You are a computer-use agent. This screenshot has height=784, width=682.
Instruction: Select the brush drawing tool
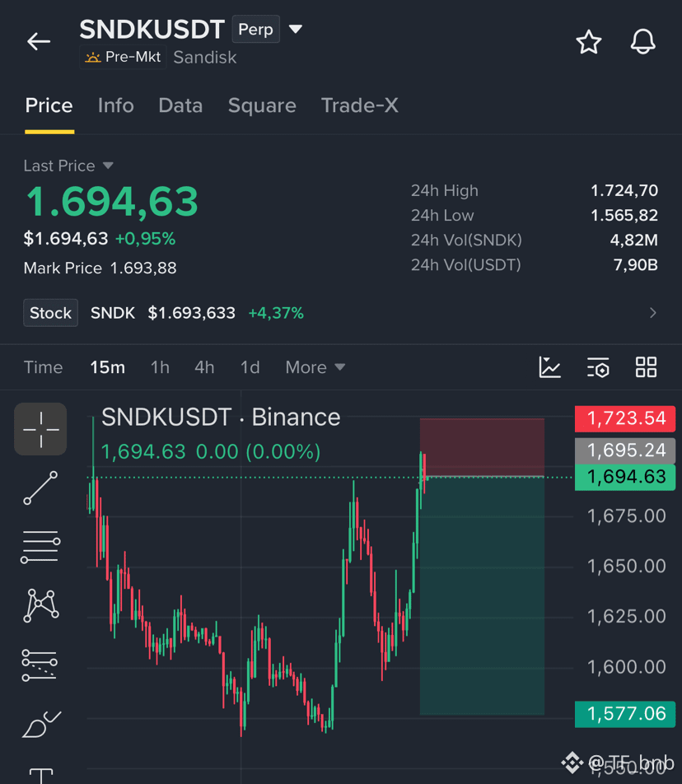(41, 725)
